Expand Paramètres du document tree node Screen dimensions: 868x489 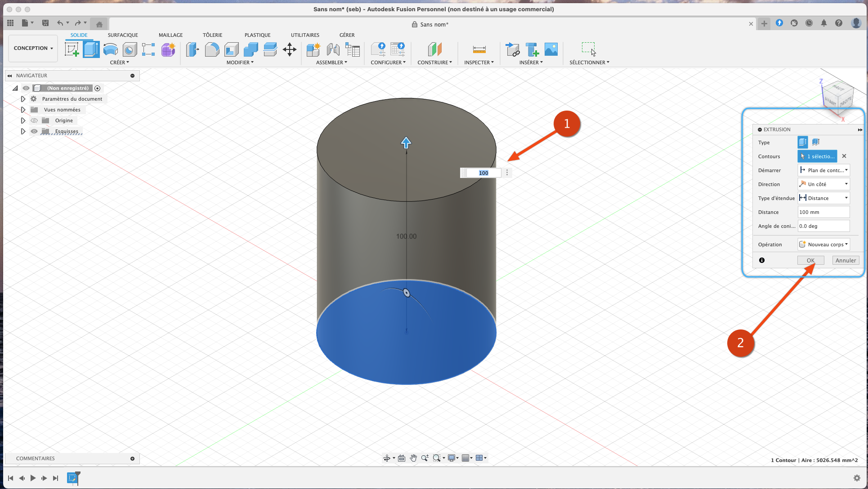click(23, 99)
